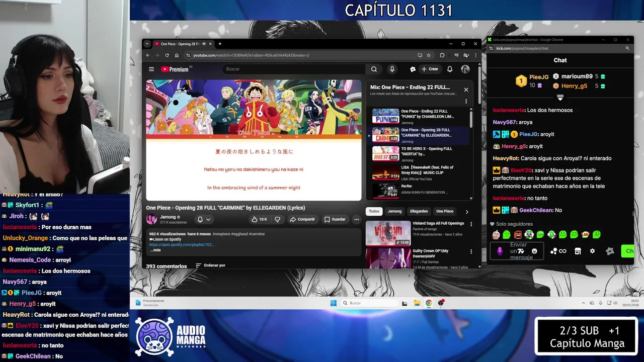
Task: Open the Chrome three-dot menu in the YouTube window
Action: click(475, 55)
